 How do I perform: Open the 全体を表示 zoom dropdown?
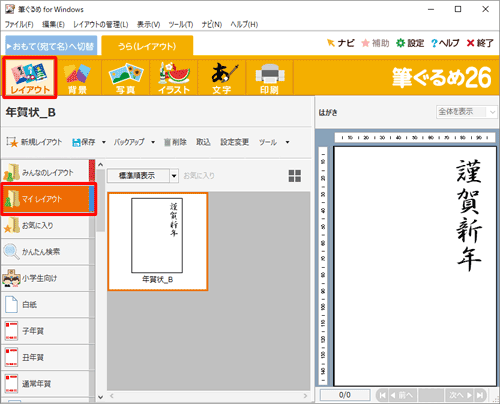(466, 112)
